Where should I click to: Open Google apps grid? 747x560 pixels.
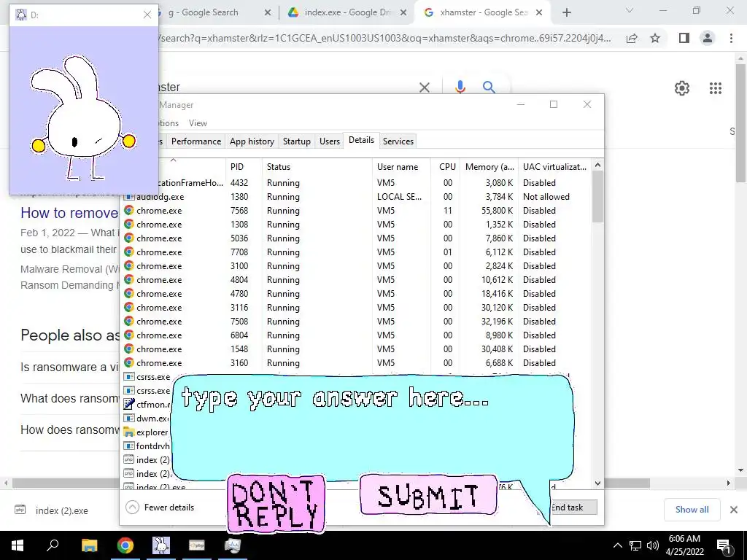click(x=715, y=88)
